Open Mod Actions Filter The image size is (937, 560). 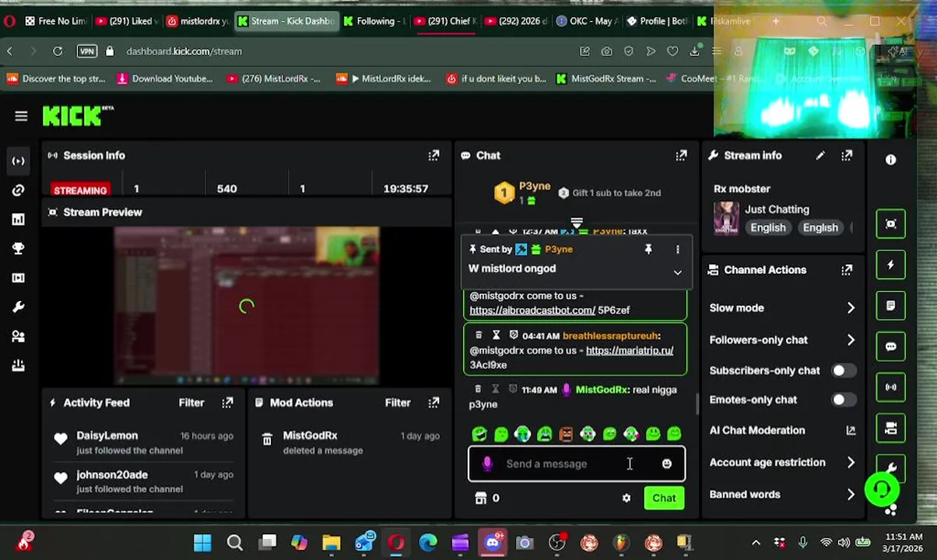point(398,403)
